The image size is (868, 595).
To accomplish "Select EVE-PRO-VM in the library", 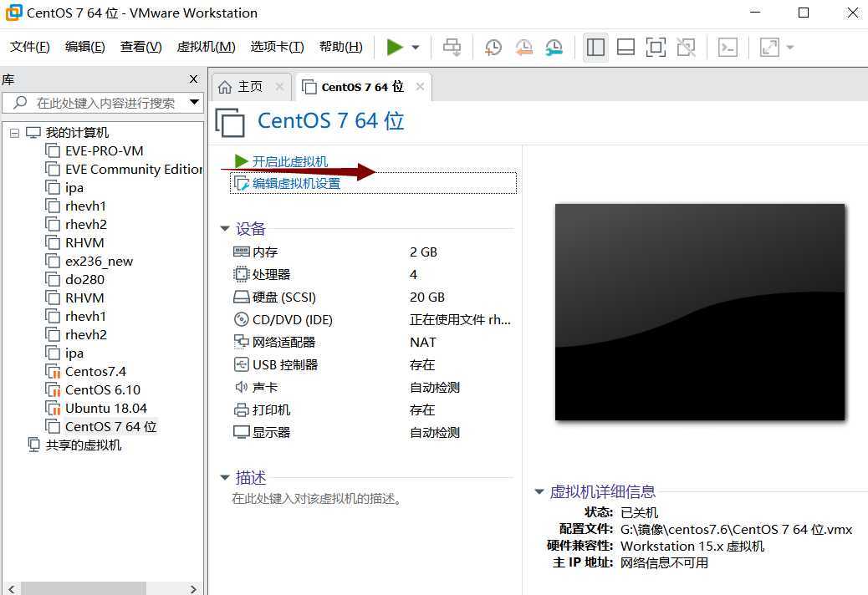I will [x=104, y=151].
